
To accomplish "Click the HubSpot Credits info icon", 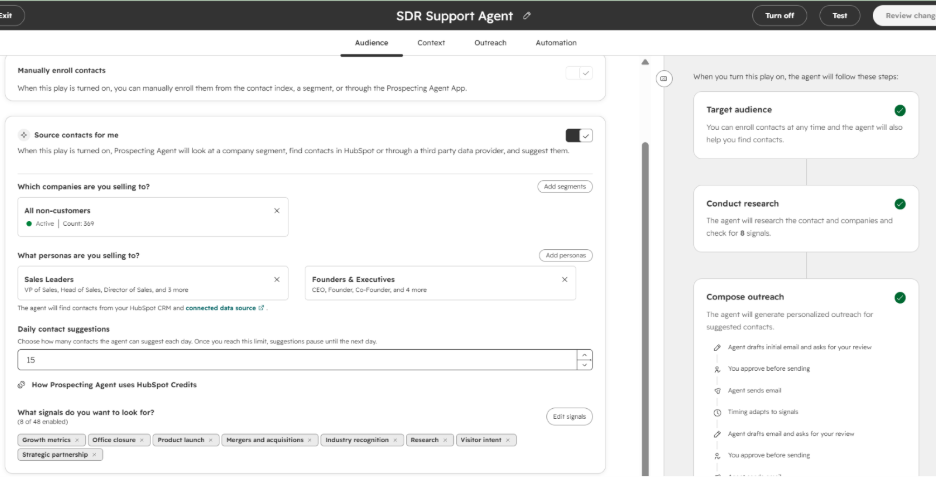I will (x=21, y=385).
